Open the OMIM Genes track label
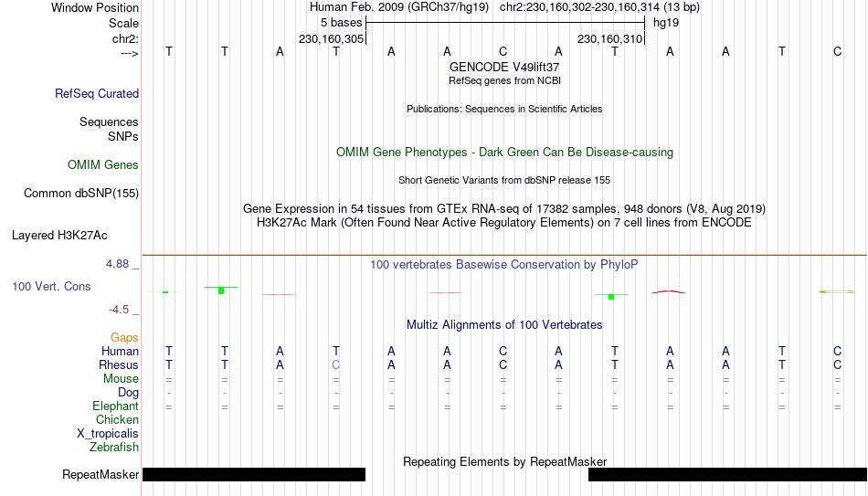This screenshot has width=868, height=496. pos(103,165)
